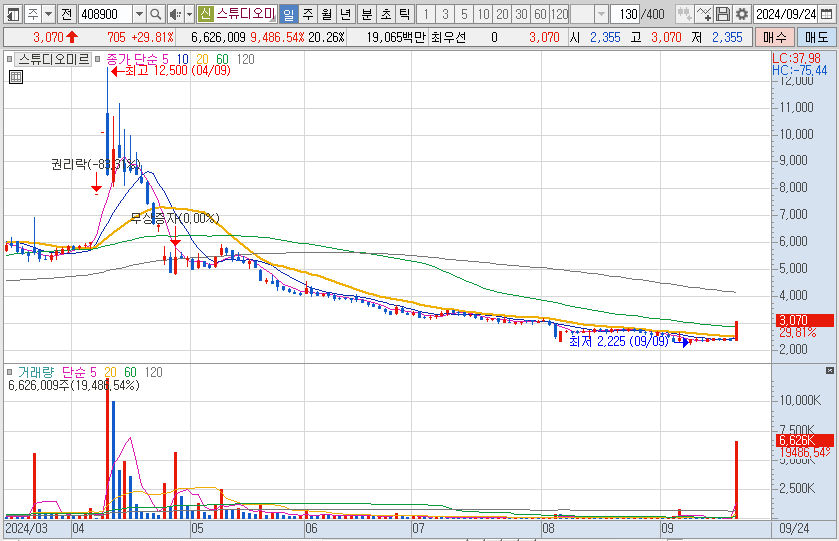
Task: Click the 09/24 date label on time axis
Action: click(x=794, y=529)
